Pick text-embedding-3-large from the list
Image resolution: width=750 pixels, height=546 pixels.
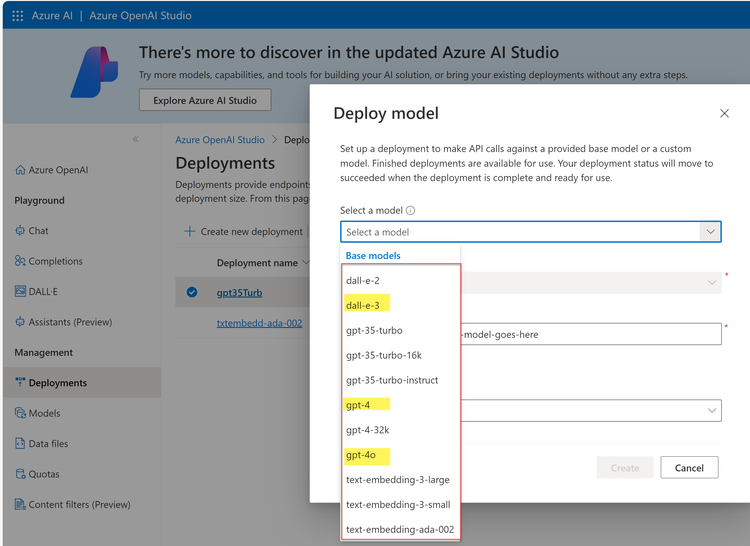coord(397,480)
